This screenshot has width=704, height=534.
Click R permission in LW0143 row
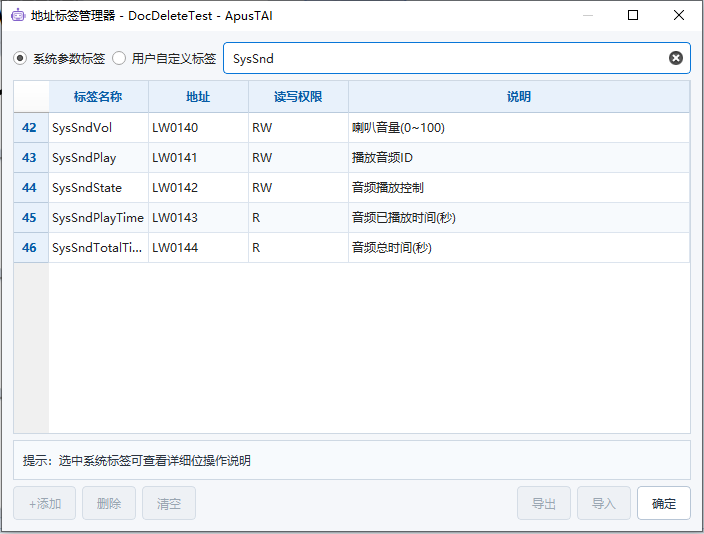pos(298,218)
